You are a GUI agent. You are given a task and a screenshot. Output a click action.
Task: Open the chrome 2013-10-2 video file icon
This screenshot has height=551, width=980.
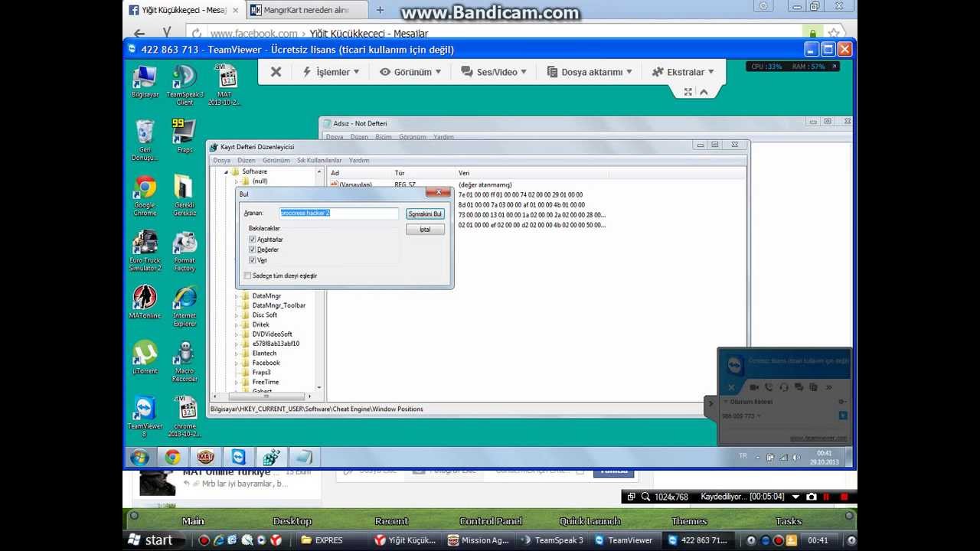click(x=185, y=417)
